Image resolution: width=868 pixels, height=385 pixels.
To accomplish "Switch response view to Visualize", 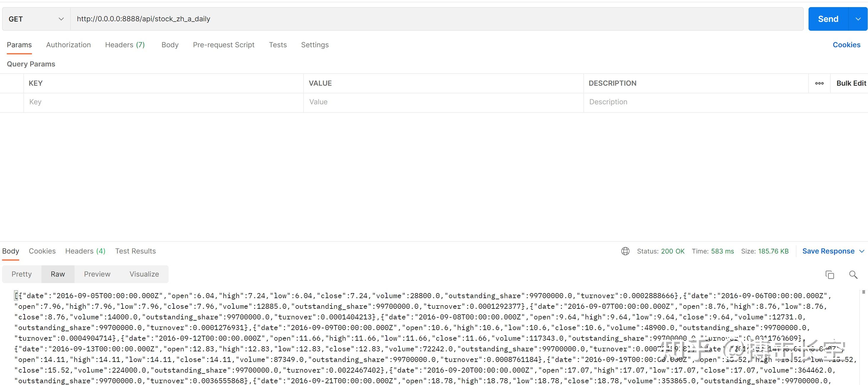I will pos(144,274).
